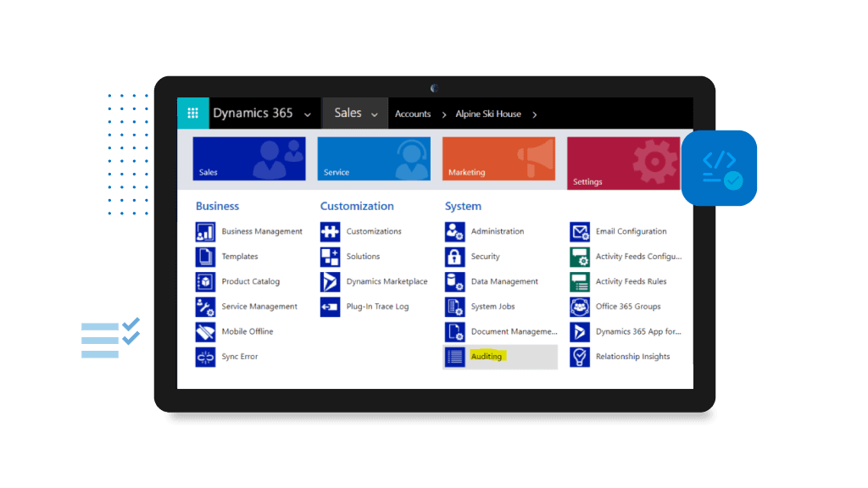The height and width of the screenshot is (488, 868).
Task: Click the Dynamics Marketplace icon
Action: (x=330, y=281)
